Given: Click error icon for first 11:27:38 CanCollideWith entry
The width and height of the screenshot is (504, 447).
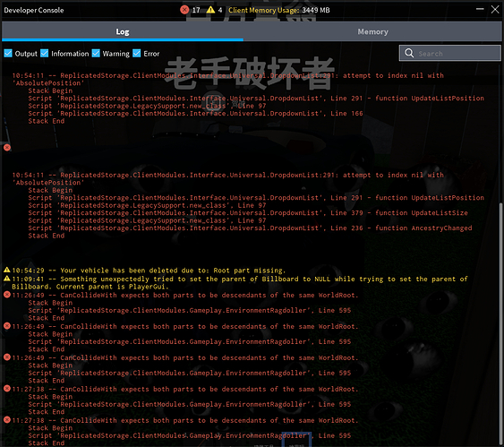Looking at the screenshot, I should point(7,389).
